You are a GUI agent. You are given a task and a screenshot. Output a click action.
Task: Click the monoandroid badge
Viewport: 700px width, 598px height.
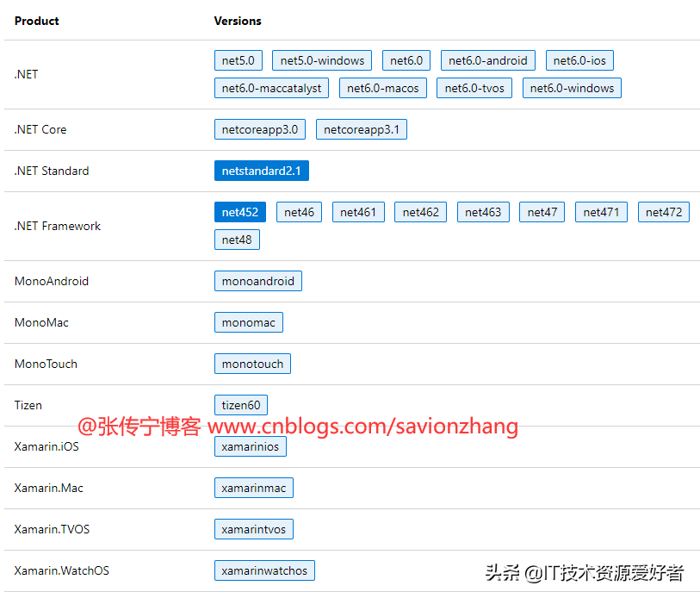click(258, 281)
